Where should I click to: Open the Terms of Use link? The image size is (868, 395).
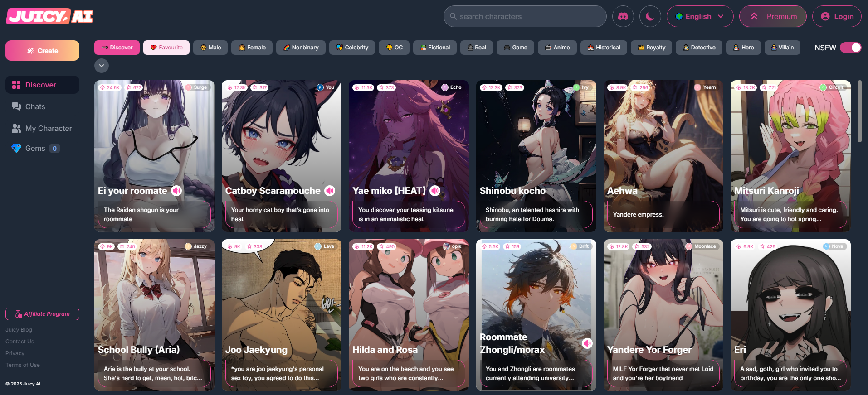click(23, 365)
